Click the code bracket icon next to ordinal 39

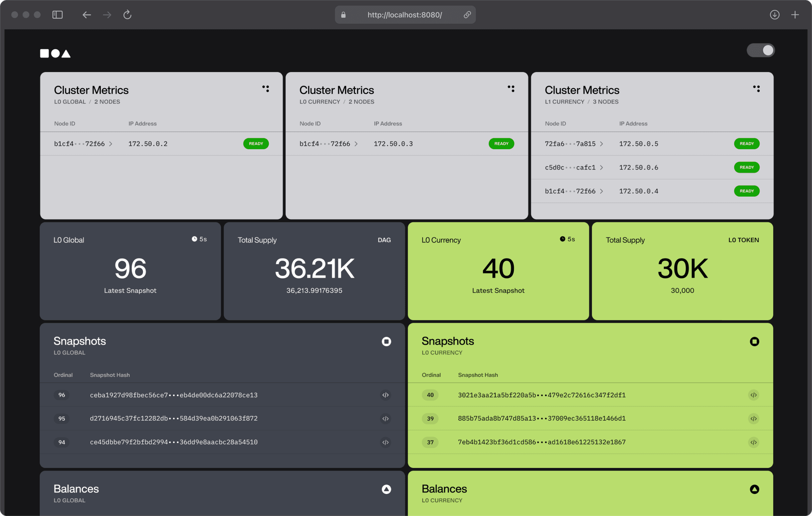754,418
